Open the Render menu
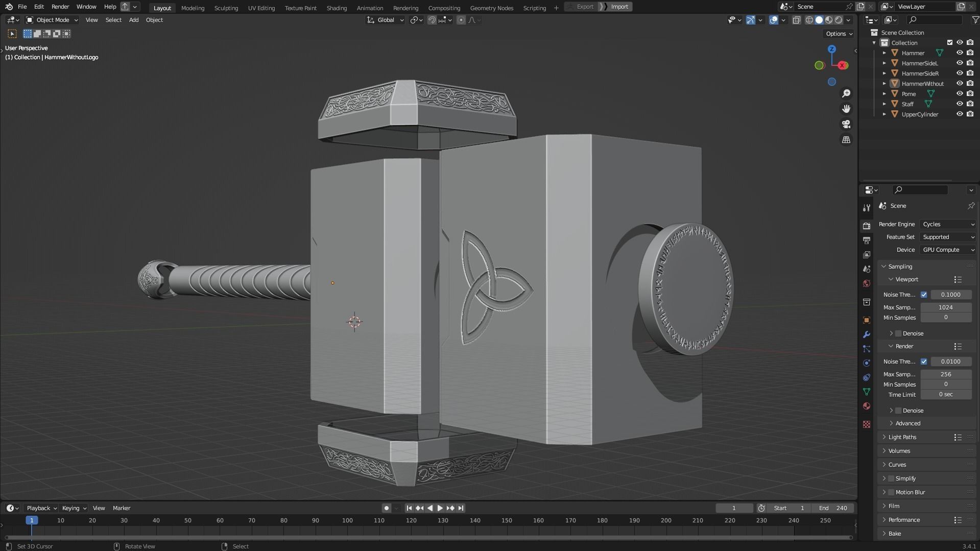The image size is (980, 551). 60,7
